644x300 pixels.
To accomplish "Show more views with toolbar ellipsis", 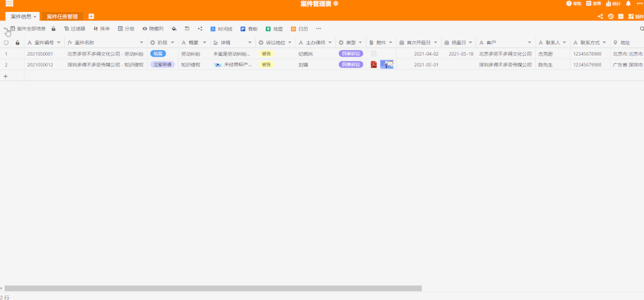I will coord(318,29).
